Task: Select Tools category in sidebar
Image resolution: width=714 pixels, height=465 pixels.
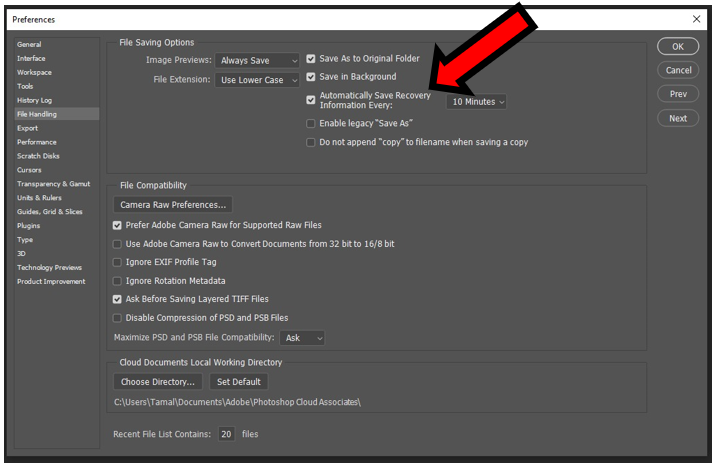Action: click(25, 86)
